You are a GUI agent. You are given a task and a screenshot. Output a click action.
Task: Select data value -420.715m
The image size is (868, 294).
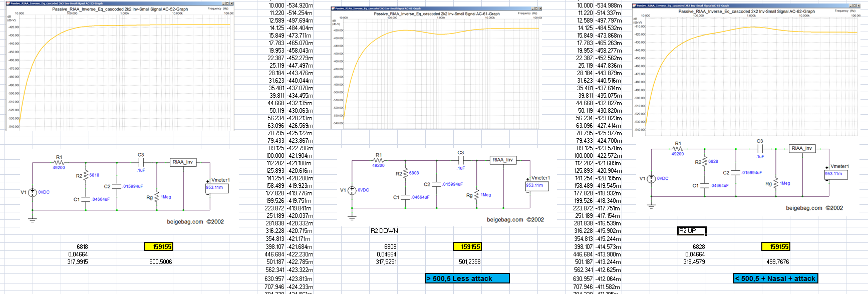pos(300,231)
